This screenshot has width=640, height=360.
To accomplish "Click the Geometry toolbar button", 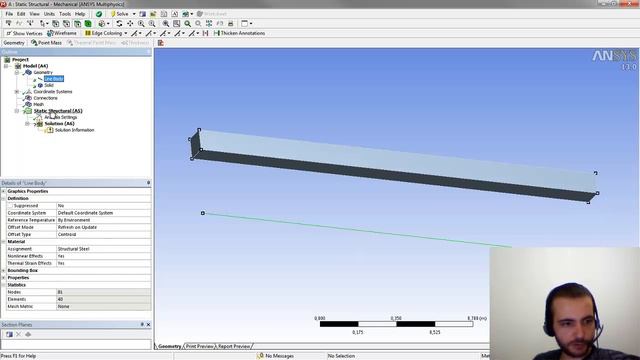I will pos(14,42).
